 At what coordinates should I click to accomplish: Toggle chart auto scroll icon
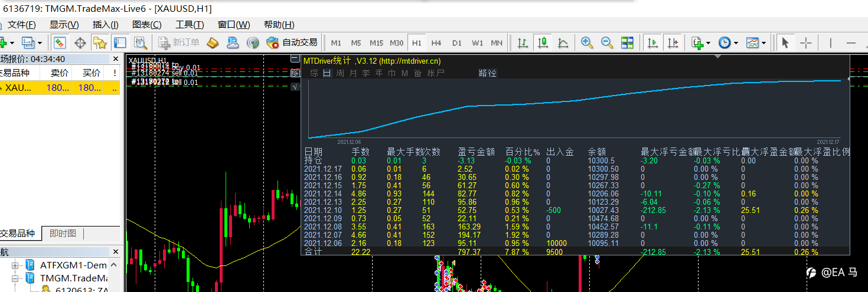click(652, 42)
